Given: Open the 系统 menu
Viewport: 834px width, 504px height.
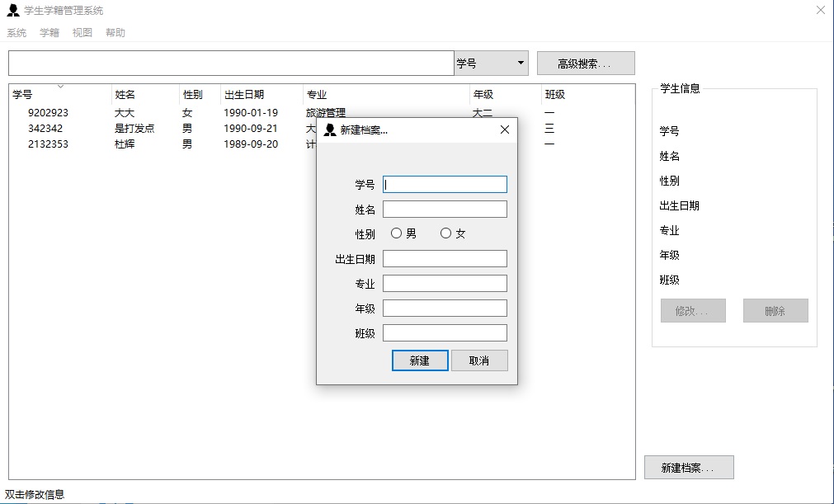Looking at the screenshot, I should coord(16,32).
